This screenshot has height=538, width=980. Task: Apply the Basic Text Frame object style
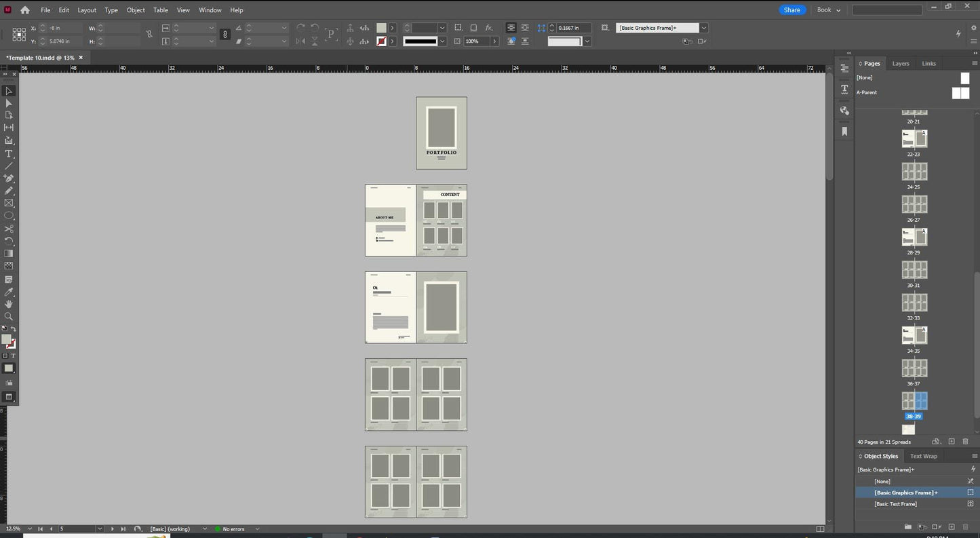click(895, 504)
